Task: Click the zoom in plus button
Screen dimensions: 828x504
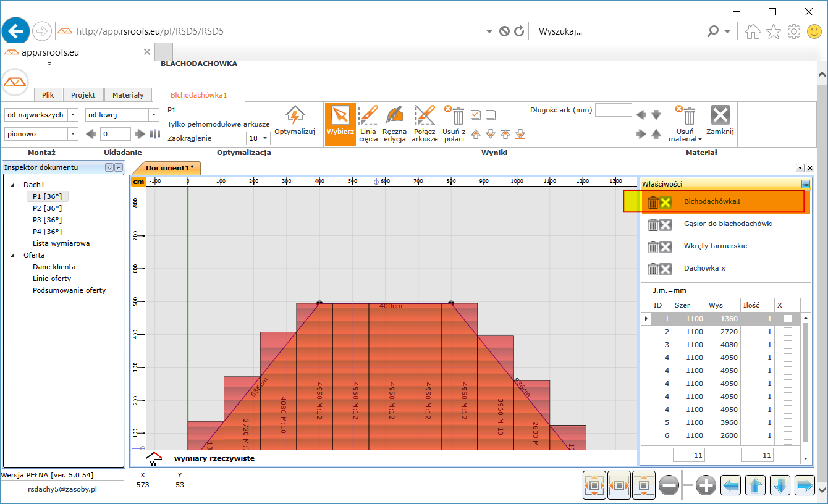Action: 706,486
